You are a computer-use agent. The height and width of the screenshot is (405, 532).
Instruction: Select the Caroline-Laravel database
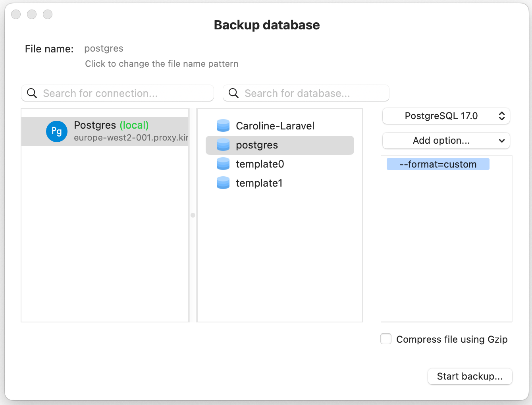(275, 125)
